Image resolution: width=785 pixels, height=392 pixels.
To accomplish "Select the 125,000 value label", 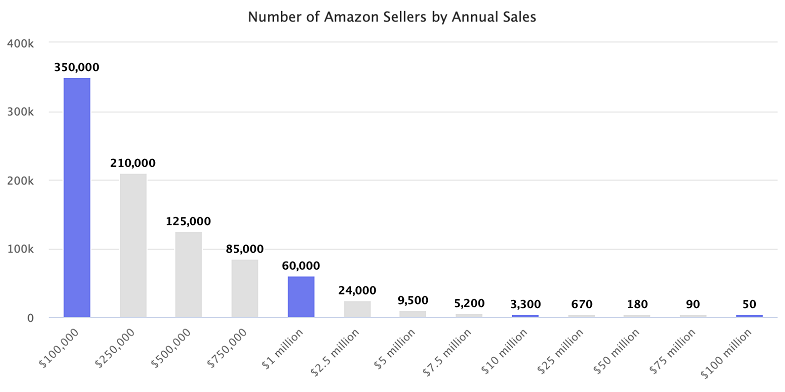I will 189,221.
